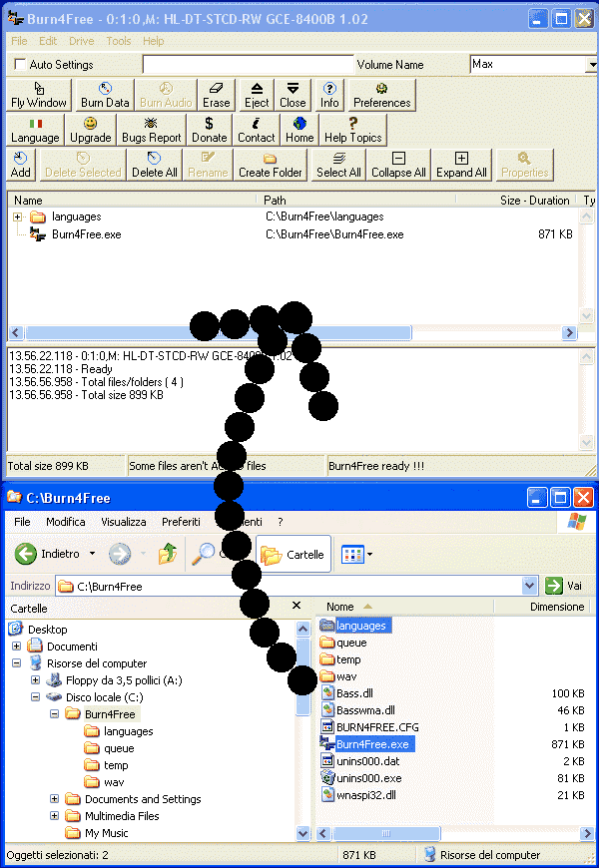Select unins000.exe file

369,778
